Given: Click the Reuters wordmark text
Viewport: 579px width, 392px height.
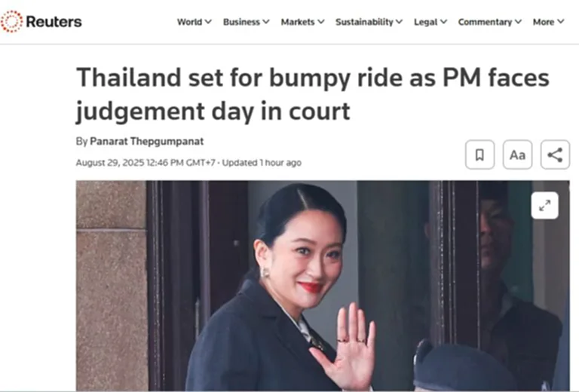Looking at the screenshot, I should (54, 22).
